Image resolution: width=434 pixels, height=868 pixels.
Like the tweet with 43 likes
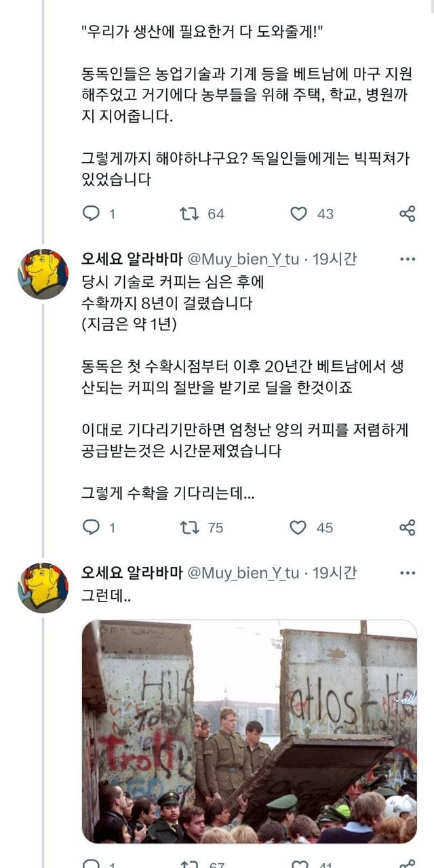pyautogui.click(x=298, y=214)
